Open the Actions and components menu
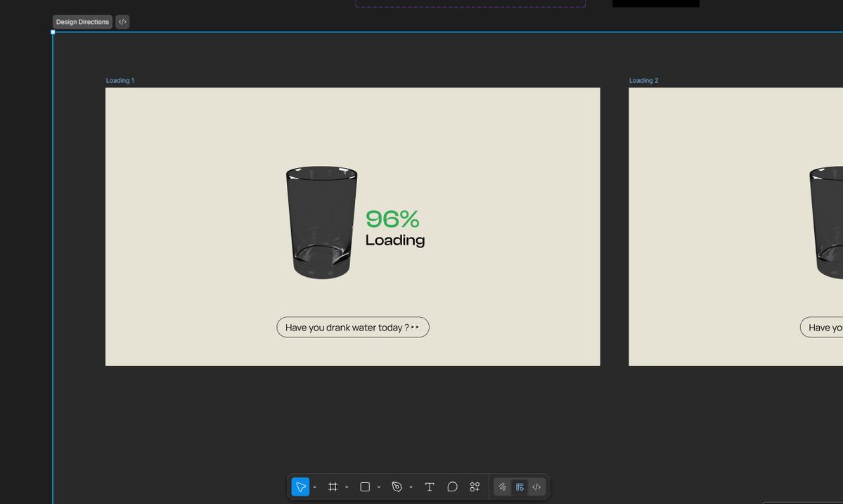Viewport: 843px width, 504px height. click(x=475, y=487)
